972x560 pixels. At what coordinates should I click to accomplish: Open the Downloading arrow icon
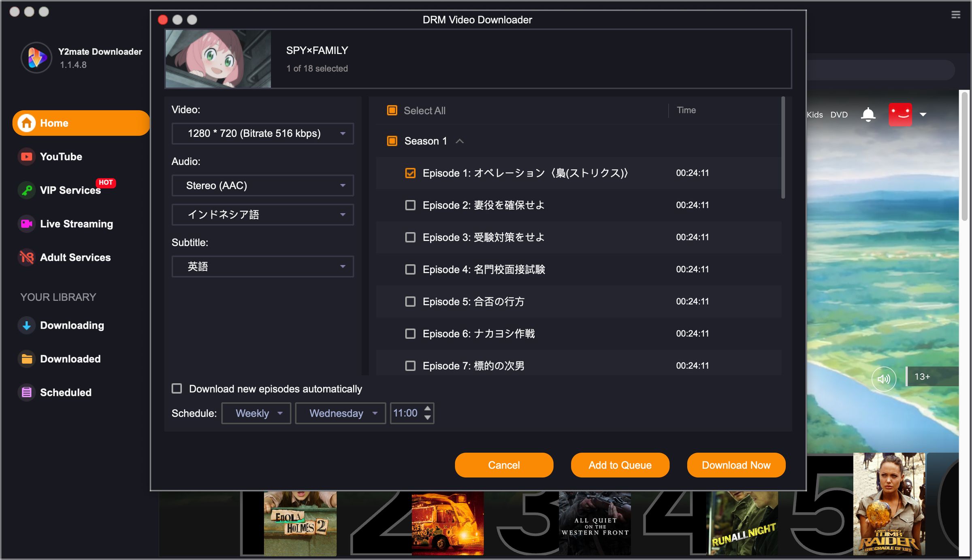point(26,325)
